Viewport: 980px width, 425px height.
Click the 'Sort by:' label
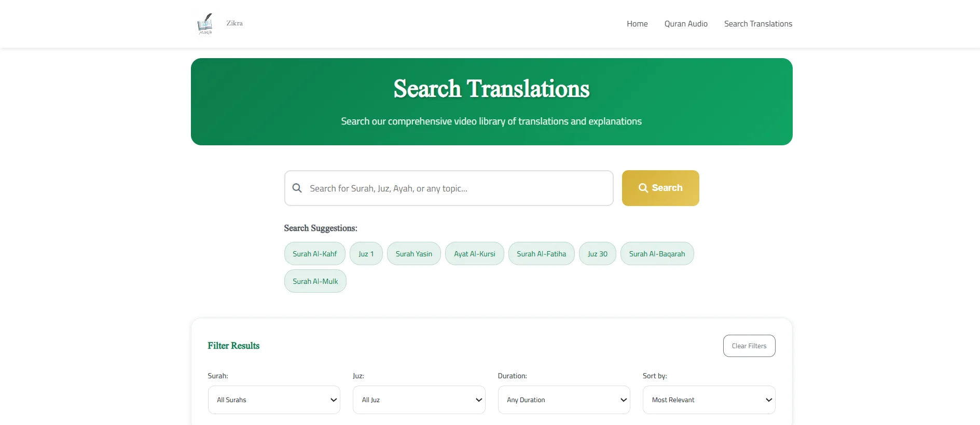point(655,376)
